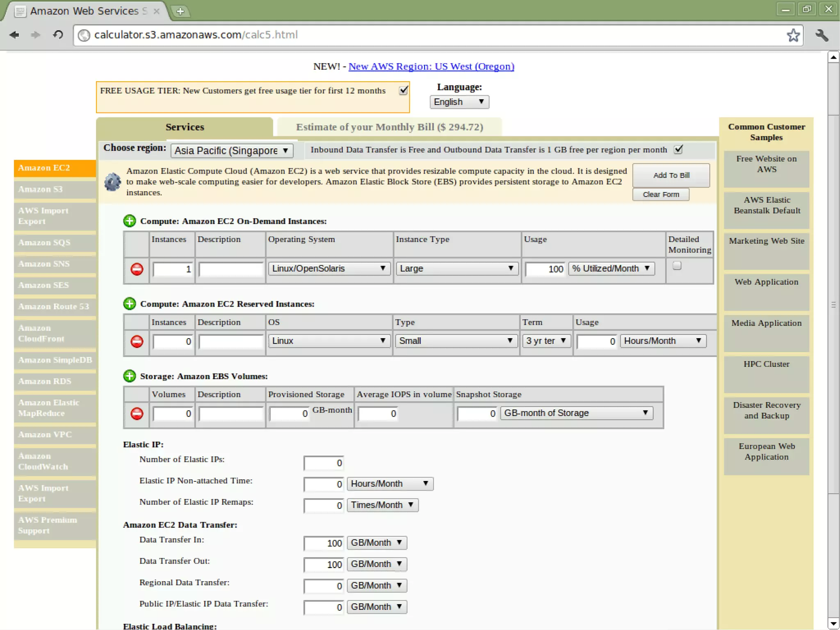This screenshot has height=630, width=840.
Task: Click the Data Transfer Out input field
Action: tap(324, 564)
